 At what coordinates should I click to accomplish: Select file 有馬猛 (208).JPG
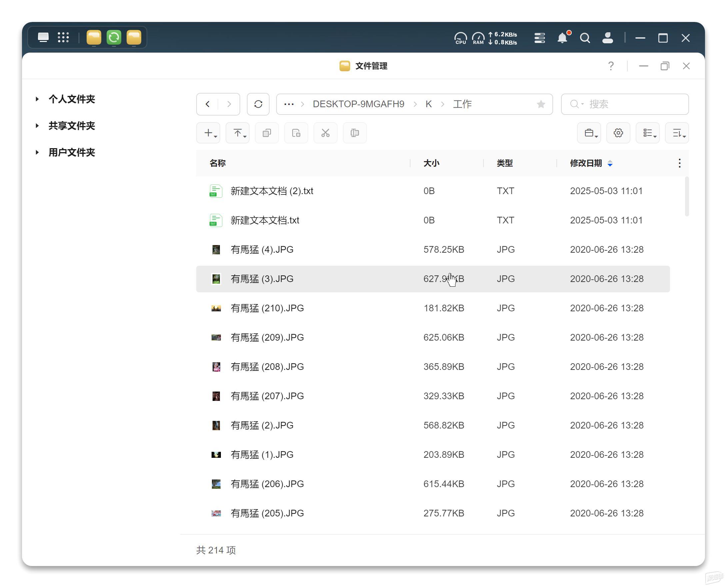pos(433,367)
